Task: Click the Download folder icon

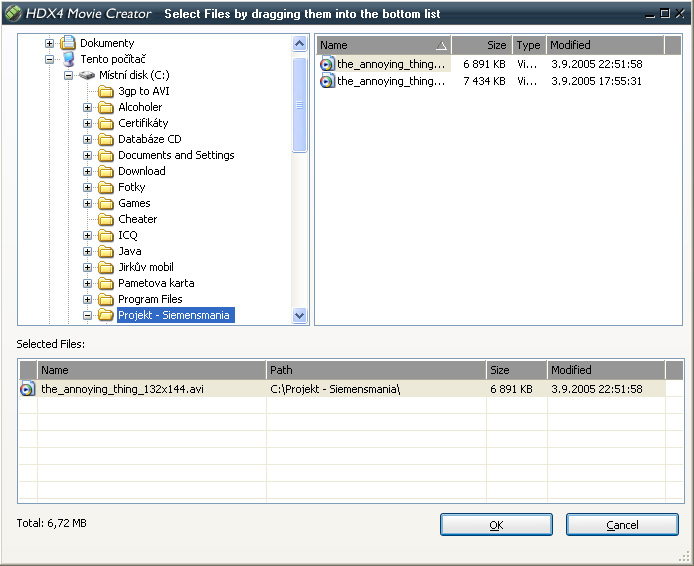Action: [106, 171]
